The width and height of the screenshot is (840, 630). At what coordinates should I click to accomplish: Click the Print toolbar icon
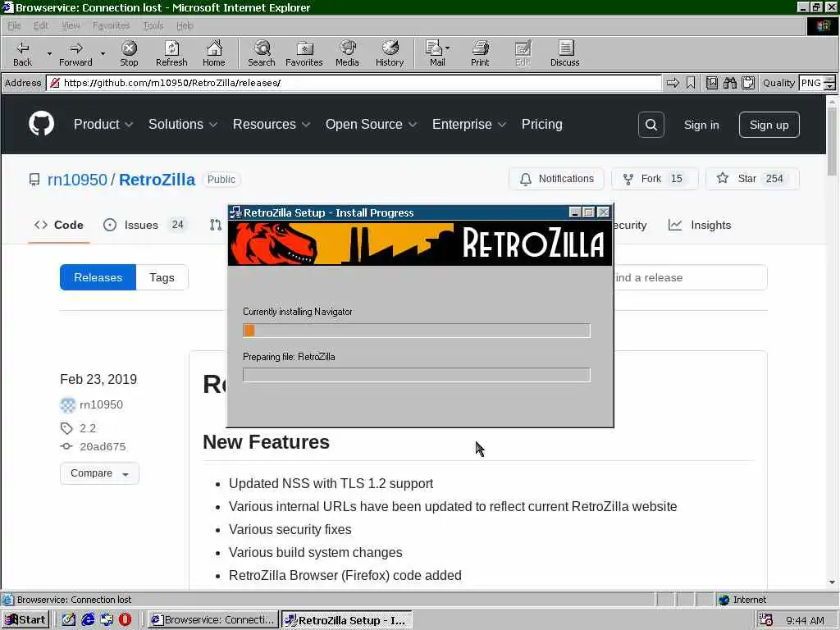coord(480,53)
